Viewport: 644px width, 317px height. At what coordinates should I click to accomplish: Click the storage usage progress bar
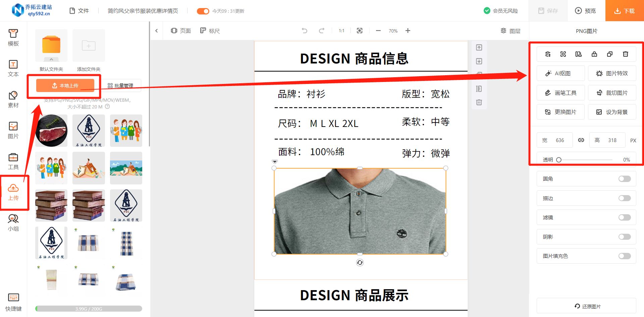coord(89,309)
